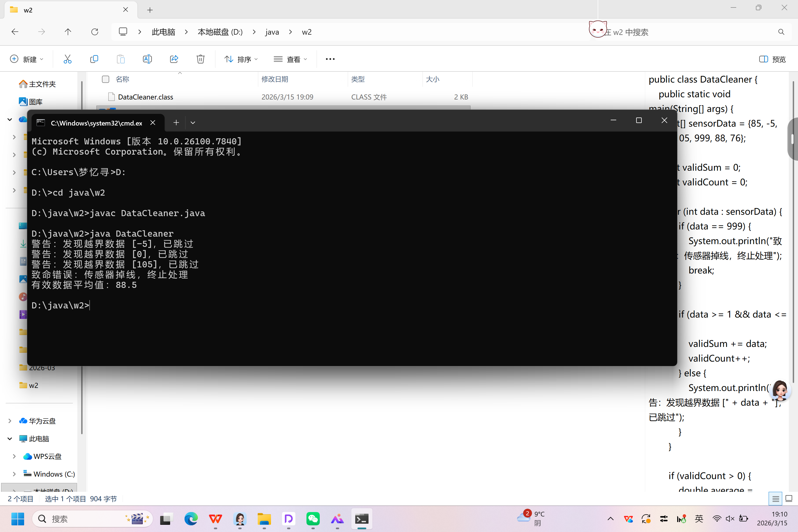798x532 pixels.
Task: Open WeChat from the taskbar
Action: pyautogui.click(x=313, y=519)
